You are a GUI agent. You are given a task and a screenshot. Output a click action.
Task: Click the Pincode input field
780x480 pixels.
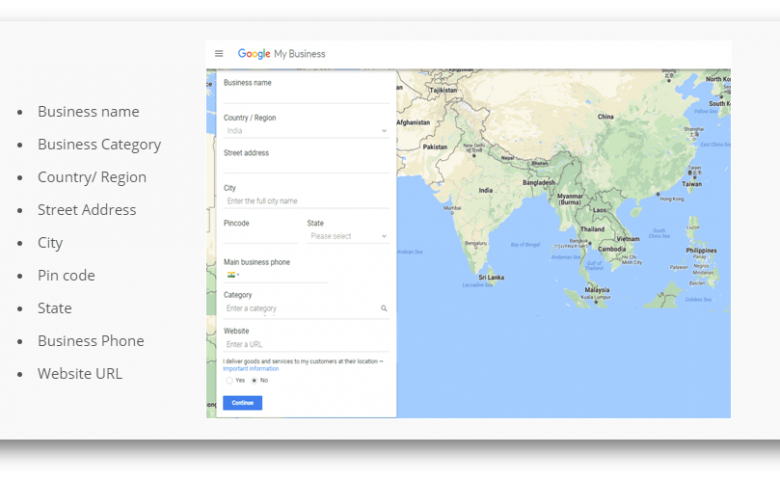(260, 237)
